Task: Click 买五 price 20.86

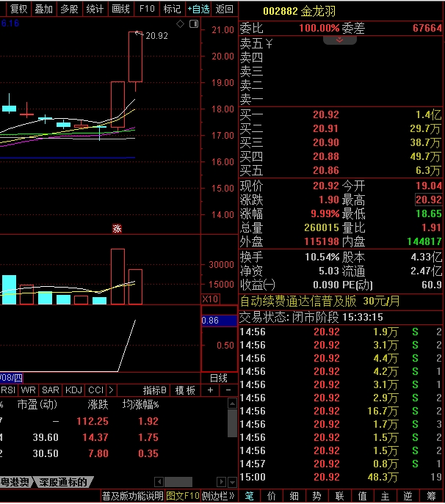Action: [x=326, y=170]
